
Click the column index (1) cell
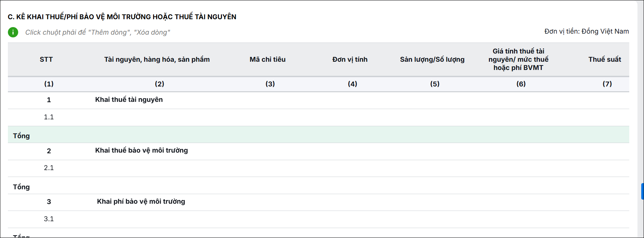[x=49, y=84]
